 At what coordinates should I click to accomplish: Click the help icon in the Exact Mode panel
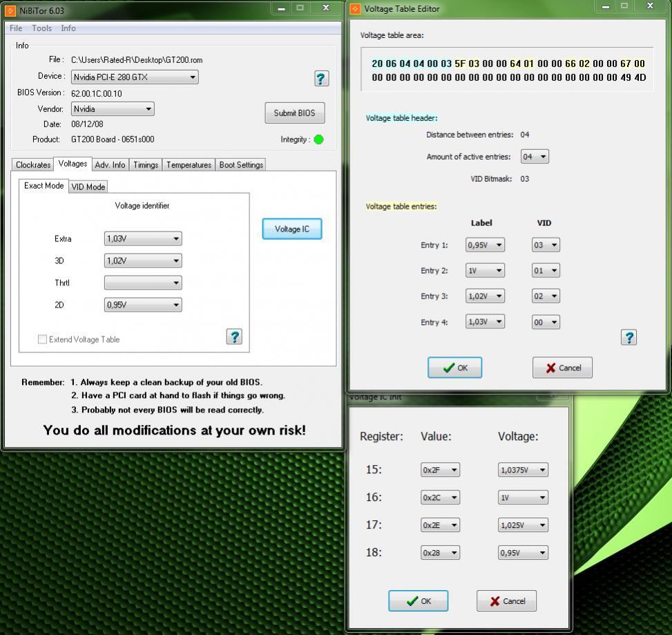(x=234, y=337)
